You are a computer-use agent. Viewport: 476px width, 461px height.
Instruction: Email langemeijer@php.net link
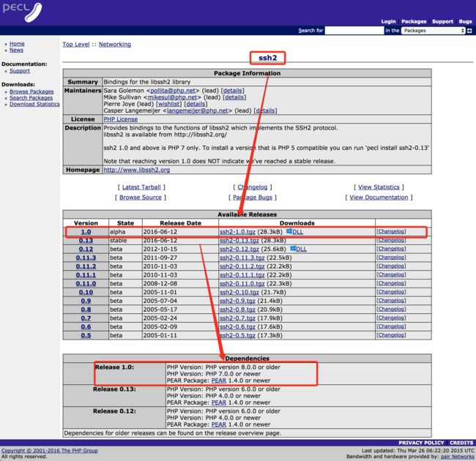click(x=197, y=110)
